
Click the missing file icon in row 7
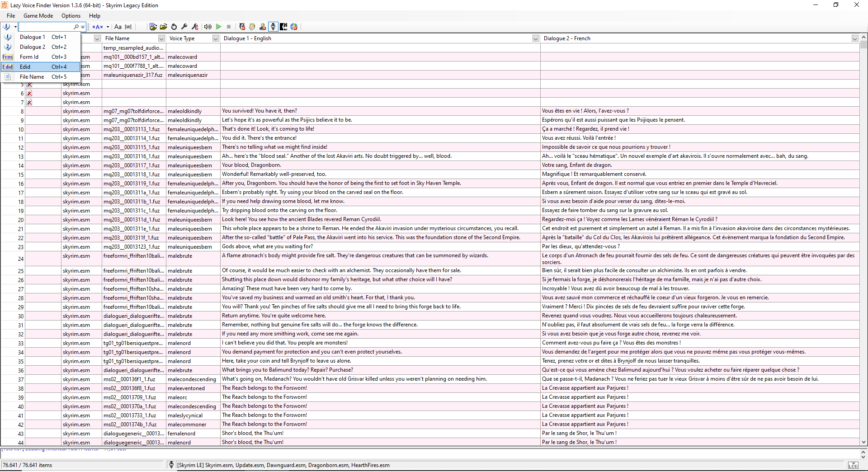(29, 102)
